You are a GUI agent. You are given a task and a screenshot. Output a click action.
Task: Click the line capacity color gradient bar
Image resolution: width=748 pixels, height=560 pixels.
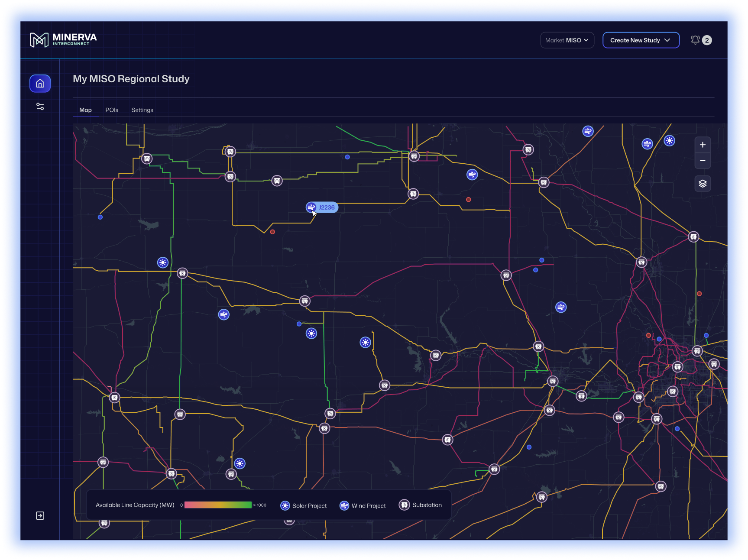(218, 505)
